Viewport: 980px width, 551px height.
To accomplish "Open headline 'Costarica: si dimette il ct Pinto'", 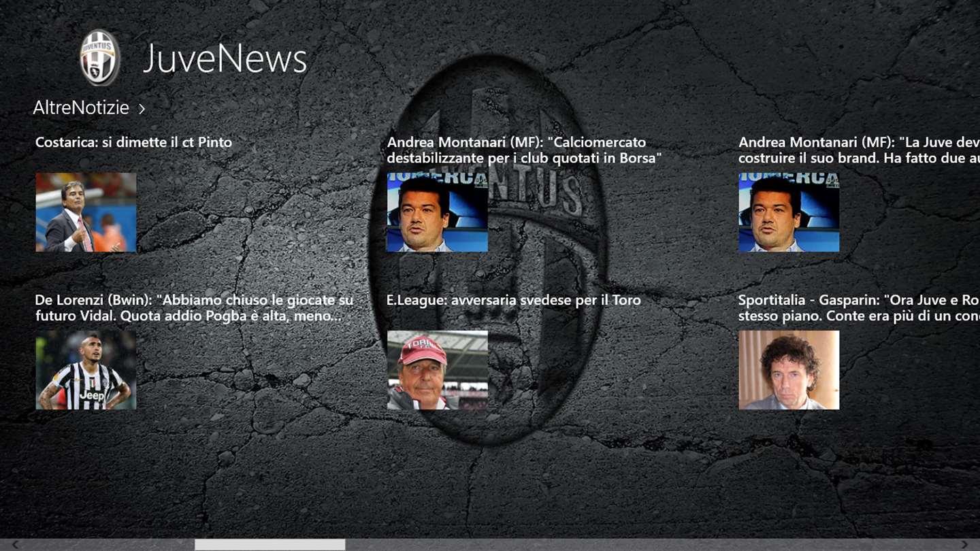I will (x=133, y=142).
